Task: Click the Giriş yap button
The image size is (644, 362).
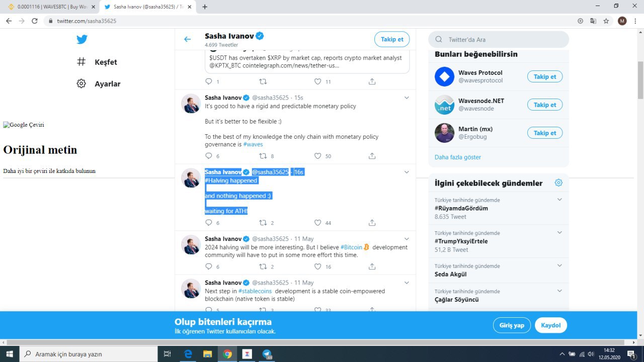Action: coord(512,325)
